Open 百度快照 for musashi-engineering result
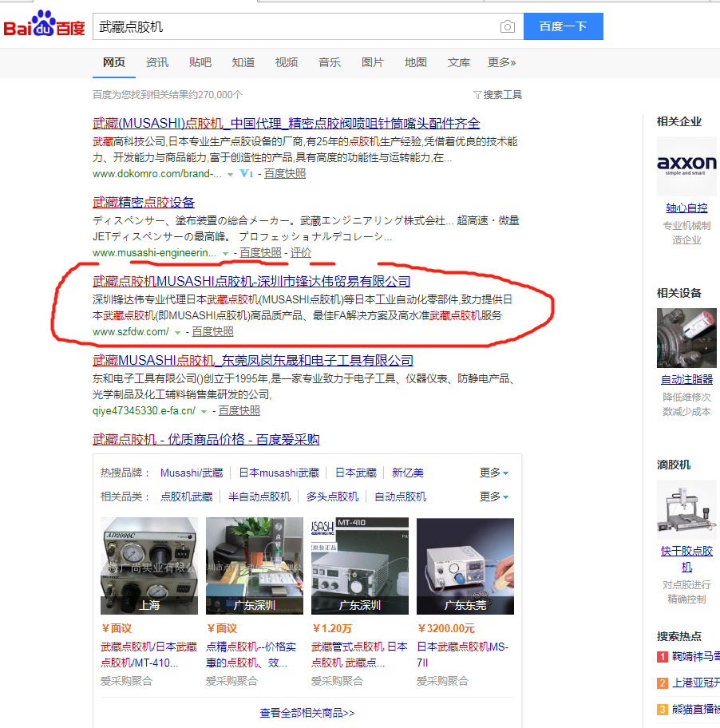720x728 pixels. pyautogui.click(x=260, y=252)
